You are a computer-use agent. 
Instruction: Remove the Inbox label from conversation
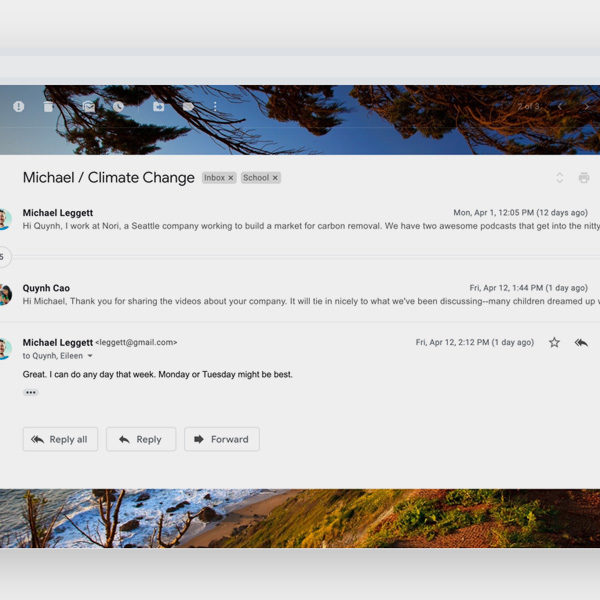(231, 178)
